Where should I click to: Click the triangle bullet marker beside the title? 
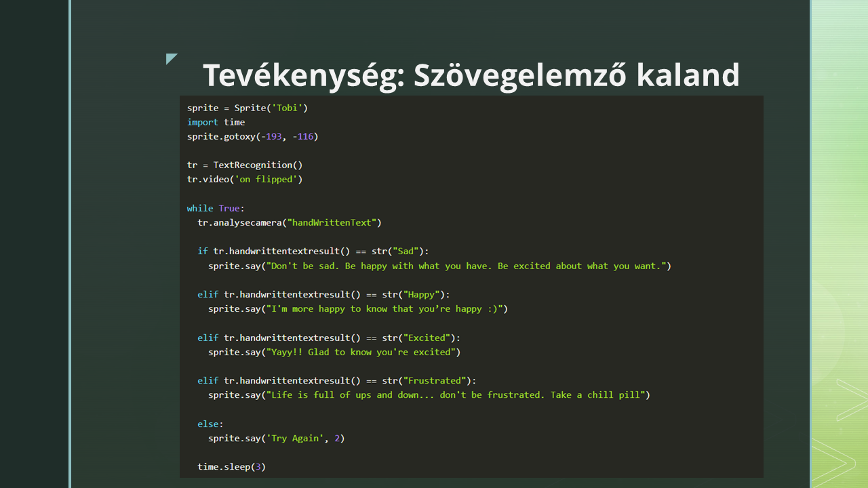pos(171,59)
